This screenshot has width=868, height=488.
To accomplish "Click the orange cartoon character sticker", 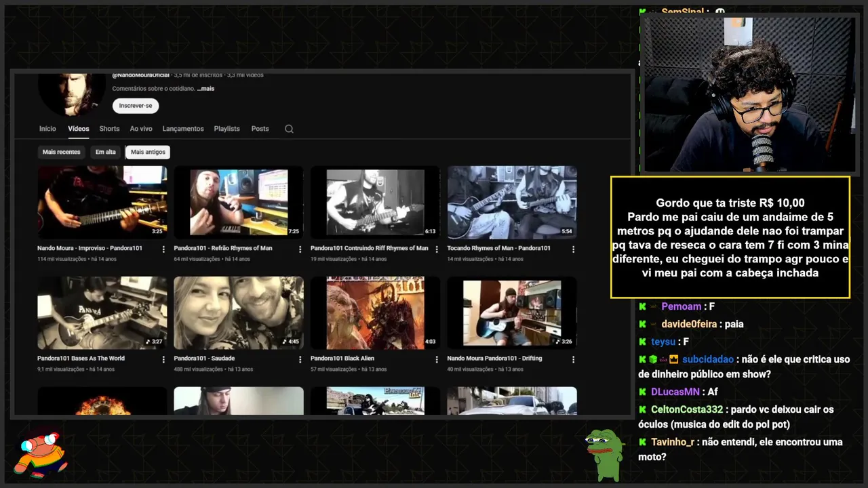I will coord(41,454).
